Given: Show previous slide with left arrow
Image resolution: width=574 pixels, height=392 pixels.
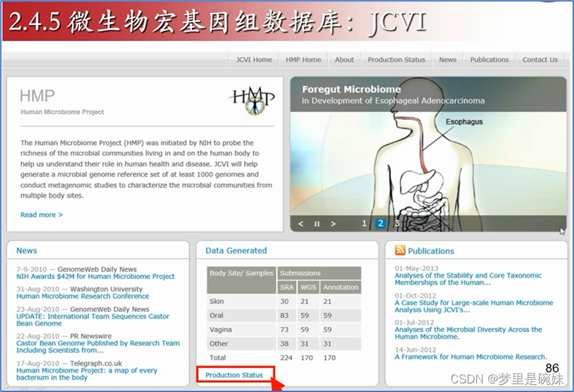Looking at the screenshot, I should tap(301, 224).
